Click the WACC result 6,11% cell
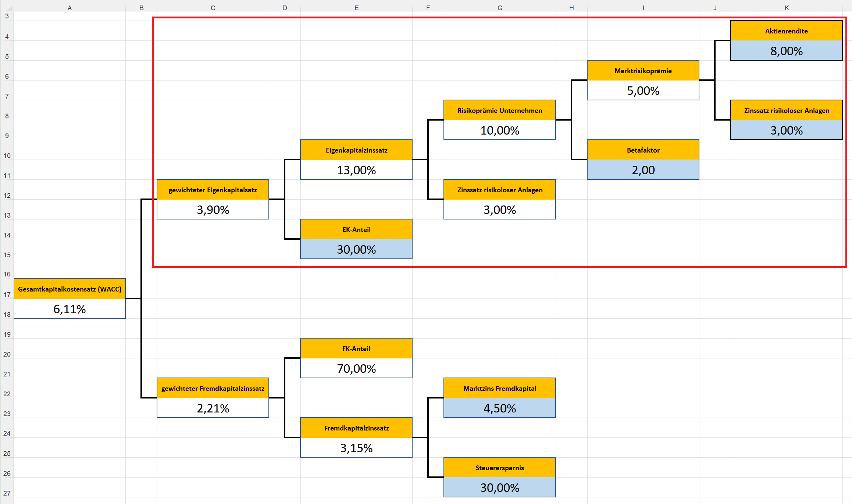Viewport: 852px width, 504px height. 69,309
